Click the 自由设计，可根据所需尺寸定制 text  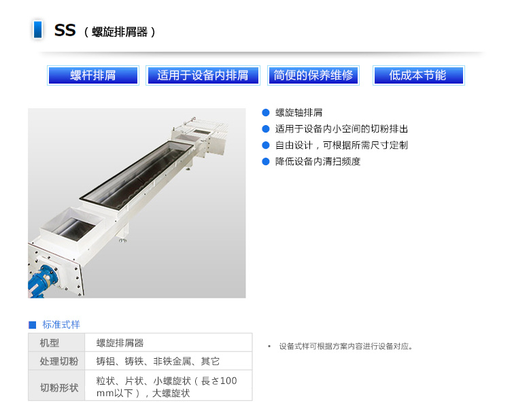pyautogui.click(x=341, y=145)
